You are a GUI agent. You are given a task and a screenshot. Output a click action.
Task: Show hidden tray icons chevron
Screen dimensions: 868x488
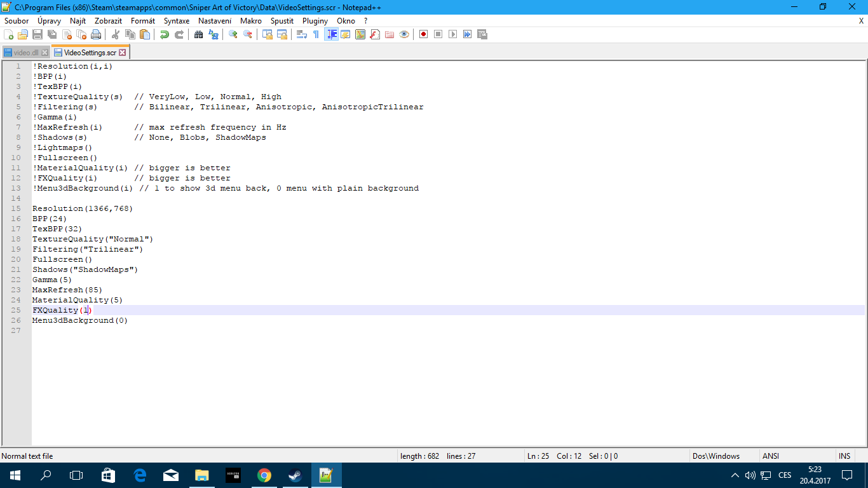point(735,475)
